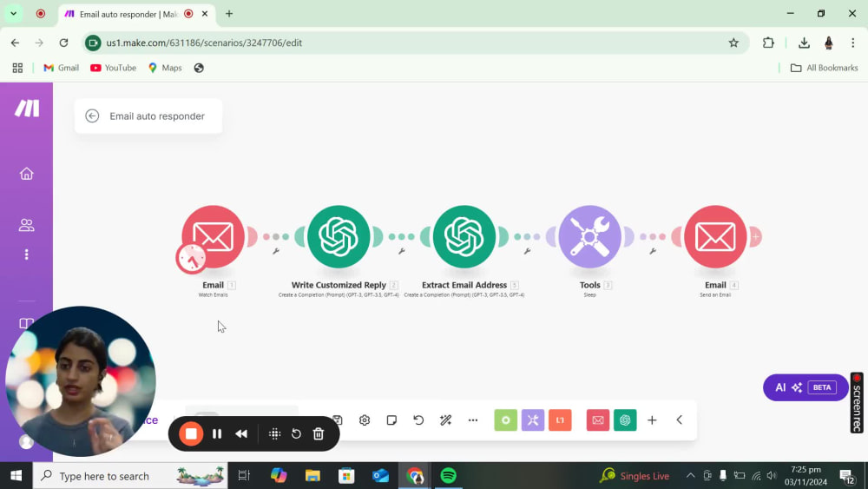Viewport: 868px width, 489px height.
Task: Click the wrench filter between Extract Email Address and Tools
Action: click(527, 251)
